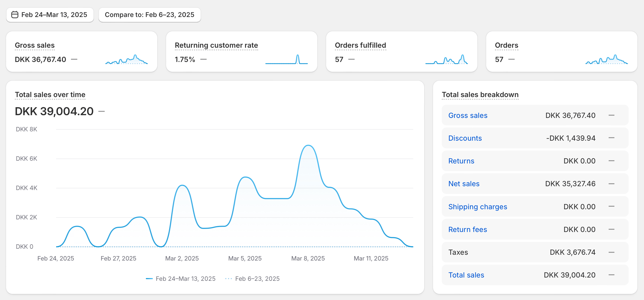Image resolution: width=644 pixels, height=300 pixels.
Task: Open the Returning customer rate card title
Action: 216,45
